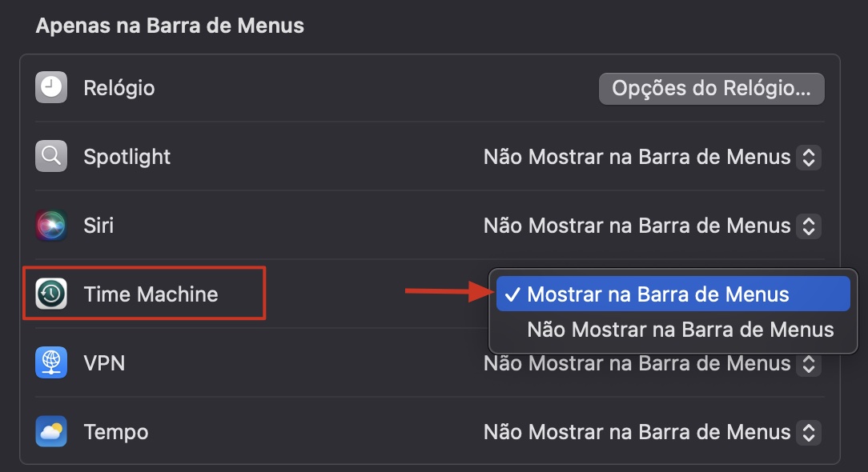Image resolution: width=868 pixels, height=472 pixels.
Task: Open 'Opções do Relógio...' settings
Action: point(711,88)
